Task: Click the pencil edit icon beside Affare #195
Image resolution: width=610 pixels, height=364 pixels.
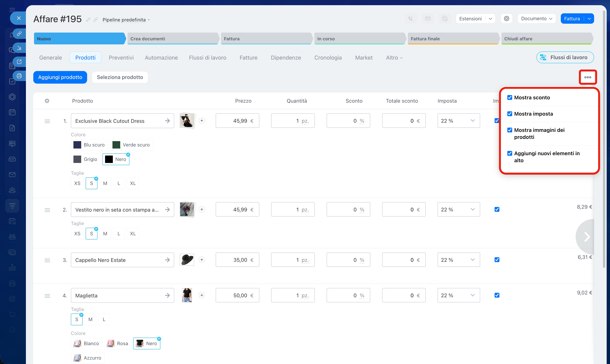Action: click(88, 20)
